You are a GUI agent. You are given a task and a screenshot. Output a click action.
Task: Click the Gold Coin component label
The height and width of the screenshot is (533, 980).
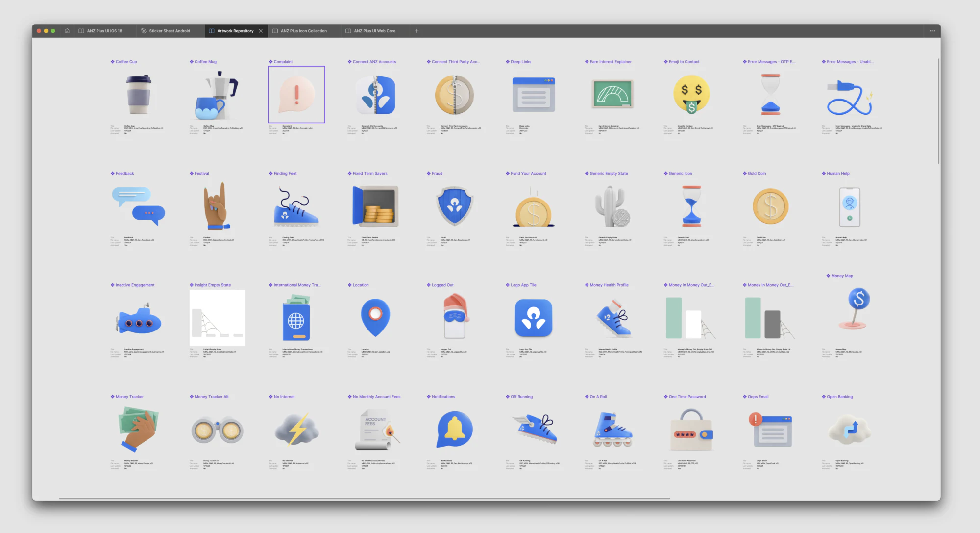757,174
